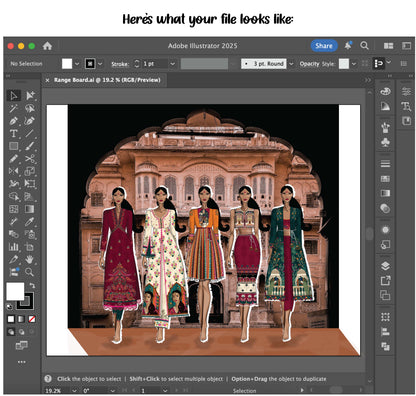
Task: Open zoom level dropdown next to 19.2%
Action: point(74,391)
